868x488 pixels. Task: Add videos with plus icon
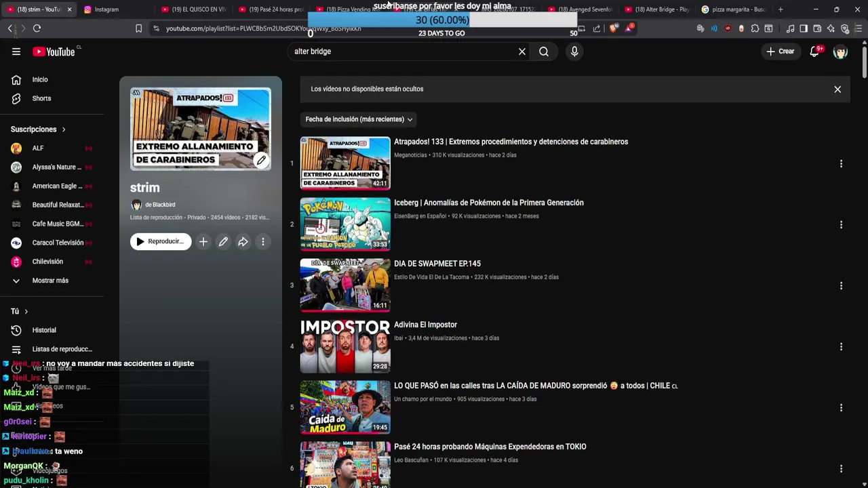click(x=203, y=241)
